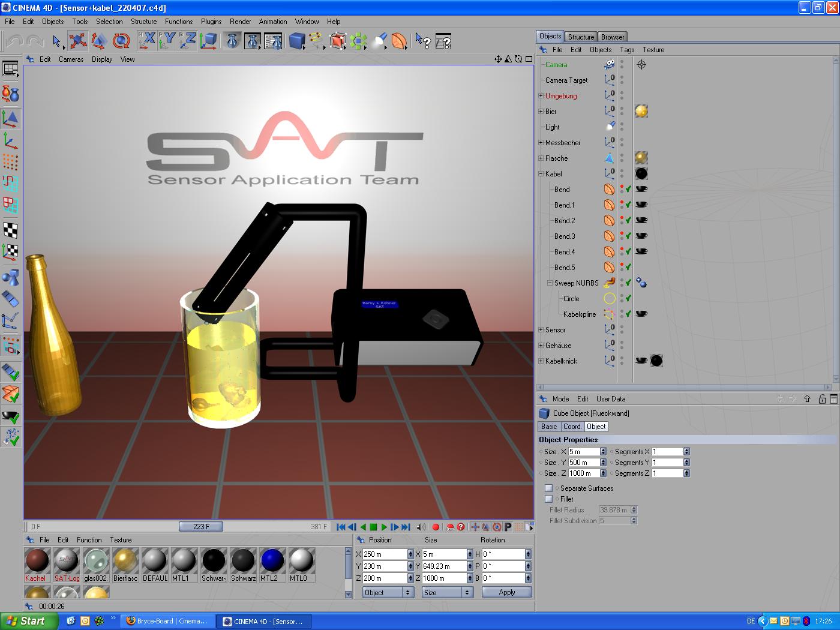The width and height of the screenshot is (840, 630).
Task: Expand the Flasche object in hierarchy
Action: click(541, 158)
